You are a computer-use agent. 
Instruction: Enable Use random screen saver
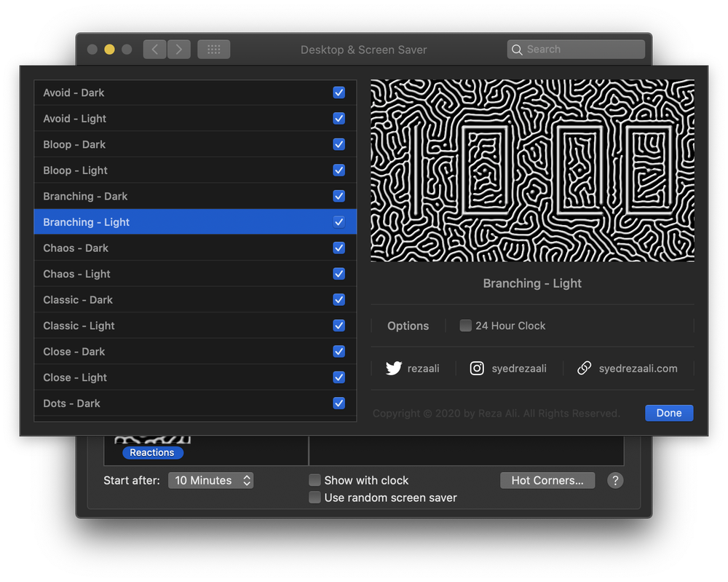314,498
